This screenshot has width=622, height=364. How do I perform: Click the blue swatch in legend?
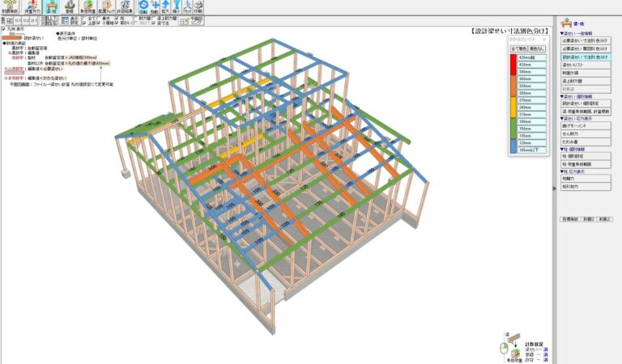pyautogui.click(x=513, y=146)
